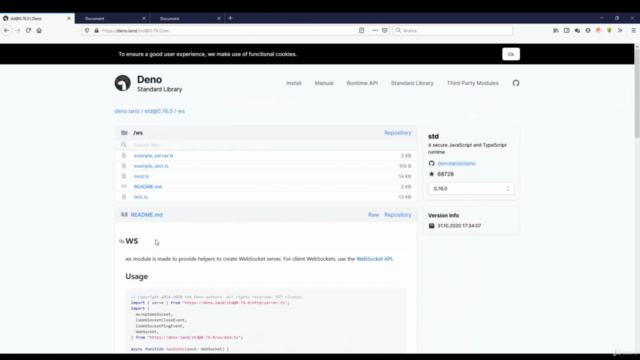640x360 pixels.
Task: Expand more toolbar tools chevron
Action: click(620, 31)
